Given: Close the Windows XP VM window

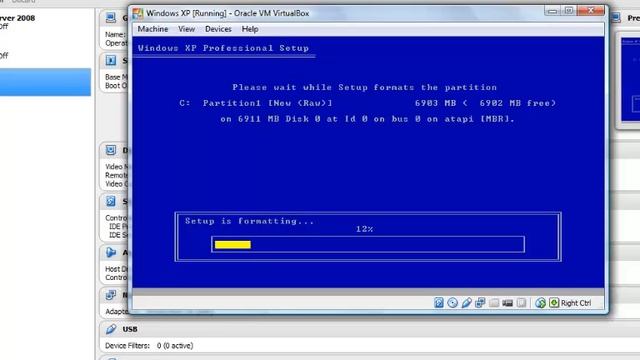Looking at the screenshot, I should (591, 11).
